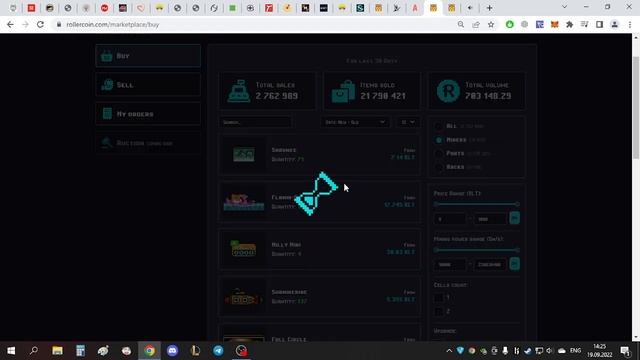This screenshot has width=640, height=360.
Task: Open the Windows notification center
Action: click(x=625, y=351)
